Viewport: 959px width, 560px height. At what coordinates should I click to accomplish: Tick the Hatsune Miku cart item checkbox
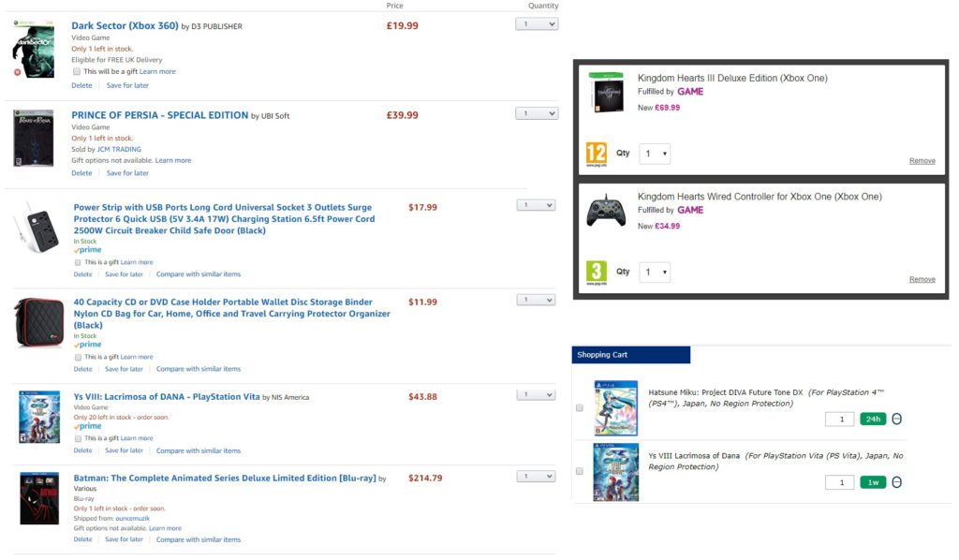[x=579, y=408]
